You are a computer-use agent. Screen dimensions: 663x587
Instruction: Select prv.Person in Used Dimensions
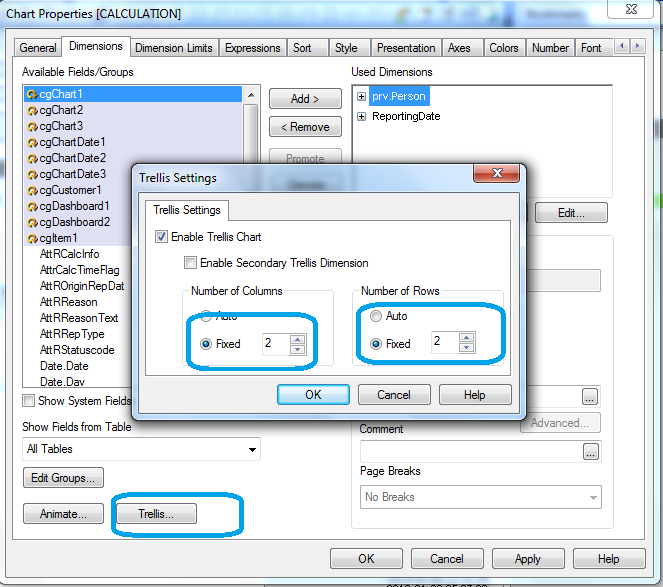point(399,96)
